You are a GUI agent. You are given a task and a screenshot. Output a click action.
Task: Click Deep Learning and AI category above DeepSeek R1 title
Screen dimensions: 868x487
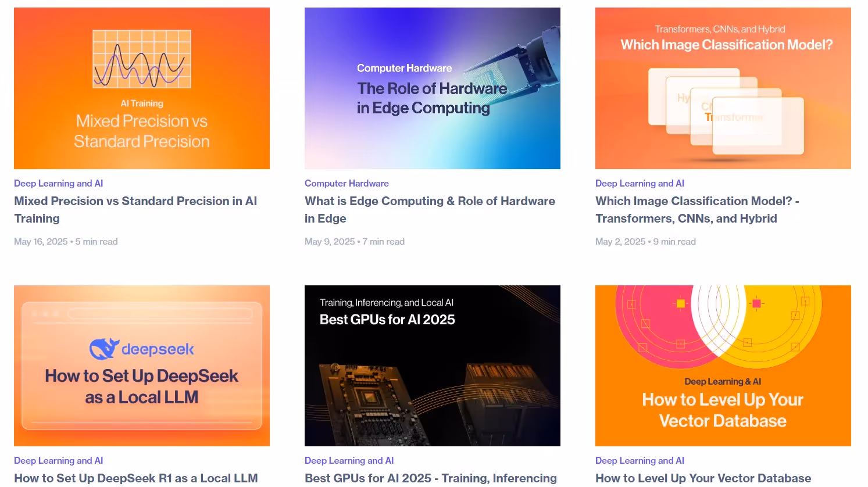click(59, 460)
